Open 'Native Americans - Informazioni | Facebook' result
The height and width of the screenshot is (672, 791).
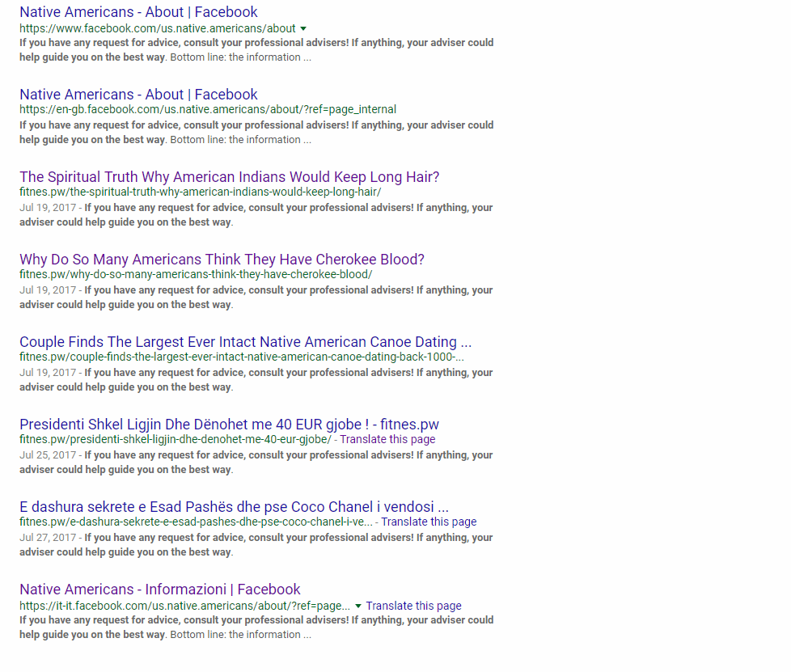pos(160,590)
